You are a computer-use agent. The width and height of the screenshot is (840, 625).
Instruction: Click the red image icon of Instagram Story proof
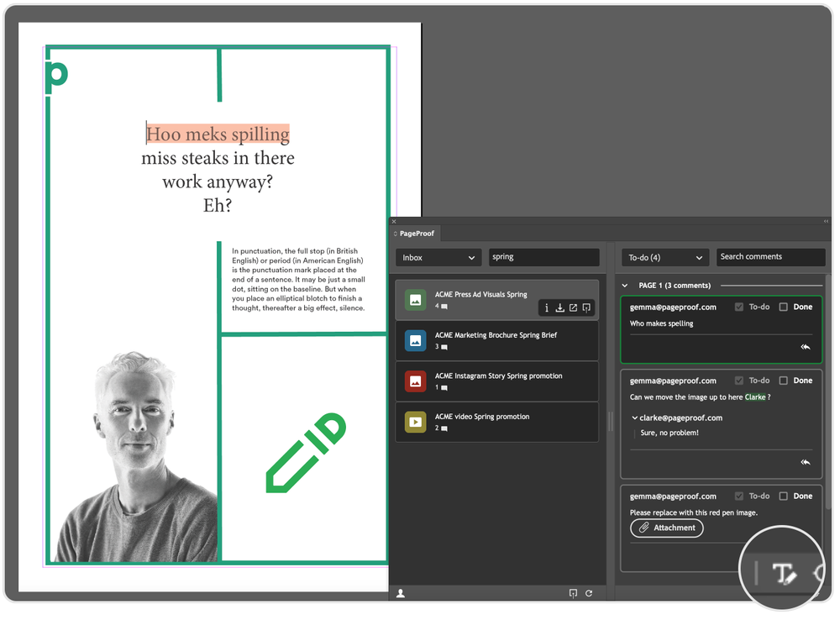click(415, 381)
